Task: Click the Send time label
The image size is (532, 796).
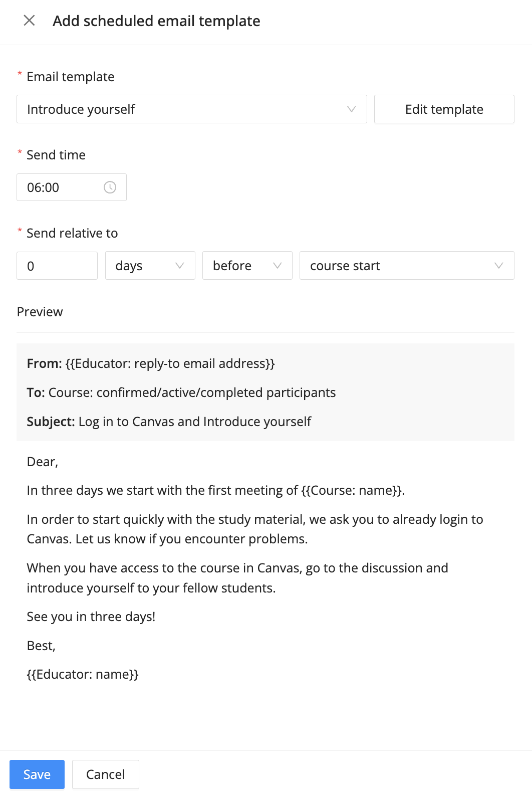Action: click(x=56, y=155)
